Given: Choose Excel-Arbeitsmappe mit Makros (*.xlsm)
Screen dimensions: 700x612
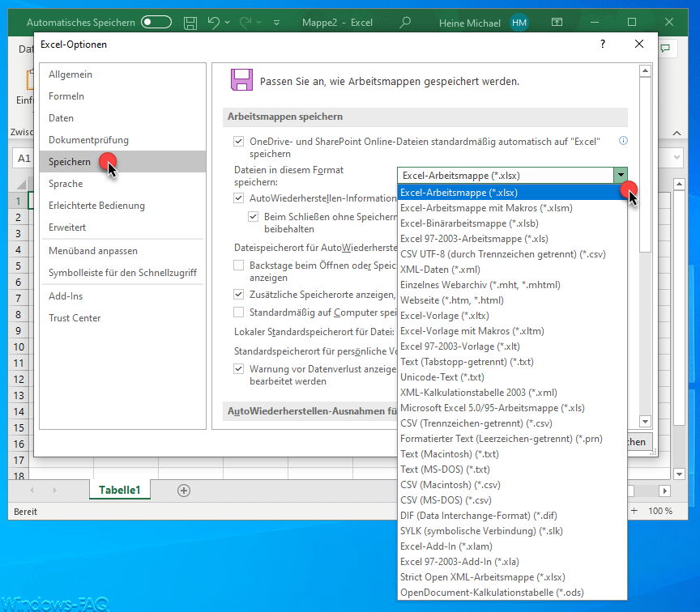Looking at the screenshot, I should 512,208.
